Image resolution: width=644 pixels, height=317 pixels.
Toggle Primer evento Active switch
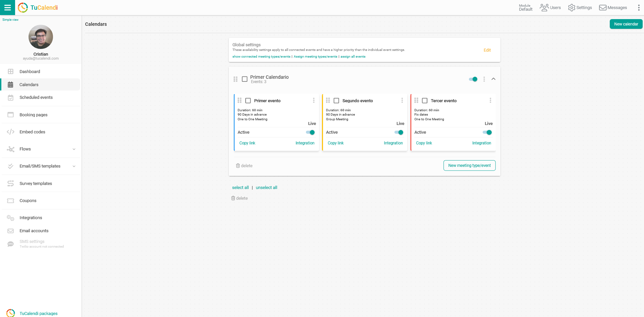point(311,132)
